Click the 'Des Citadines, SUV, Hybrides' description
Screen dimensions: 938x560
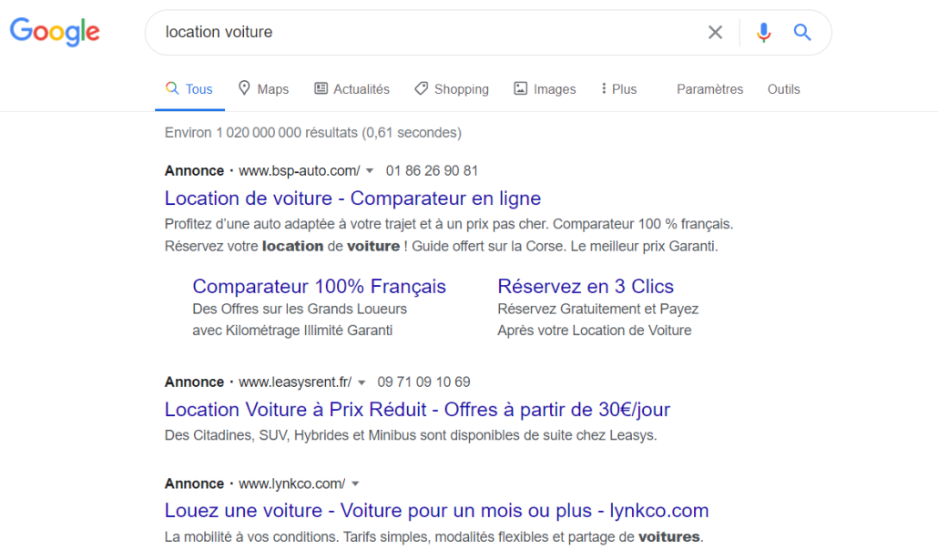pyautogui.click(x=411, y=435)
